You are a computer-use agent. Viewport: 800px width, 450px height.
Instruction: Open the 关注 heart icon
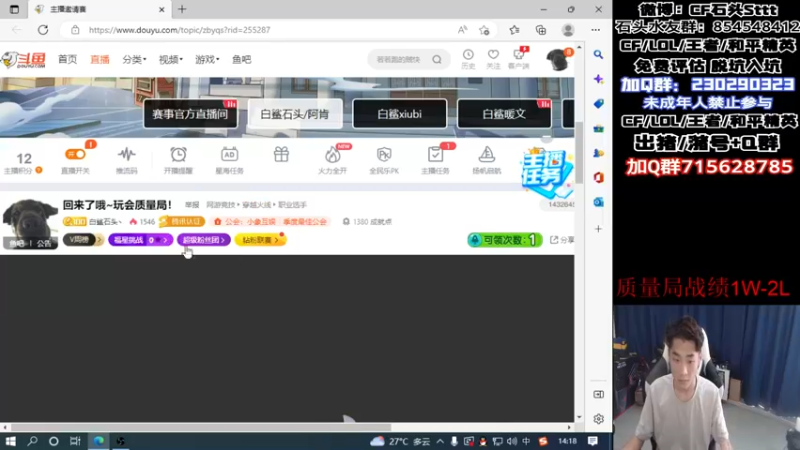[x=493, y=59]
